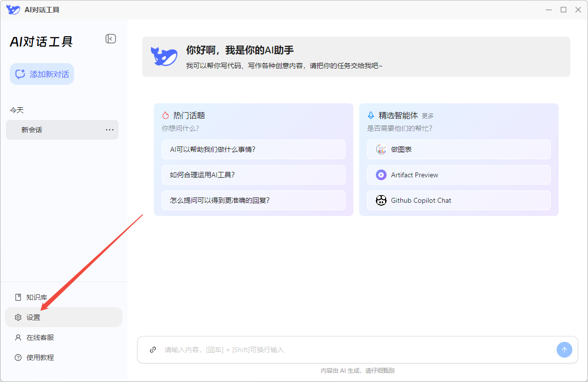Image resolution: width=588 pixels, height=382 pixels.
Task: Open the 做图表 agent
Action: (x=459, y=149)
